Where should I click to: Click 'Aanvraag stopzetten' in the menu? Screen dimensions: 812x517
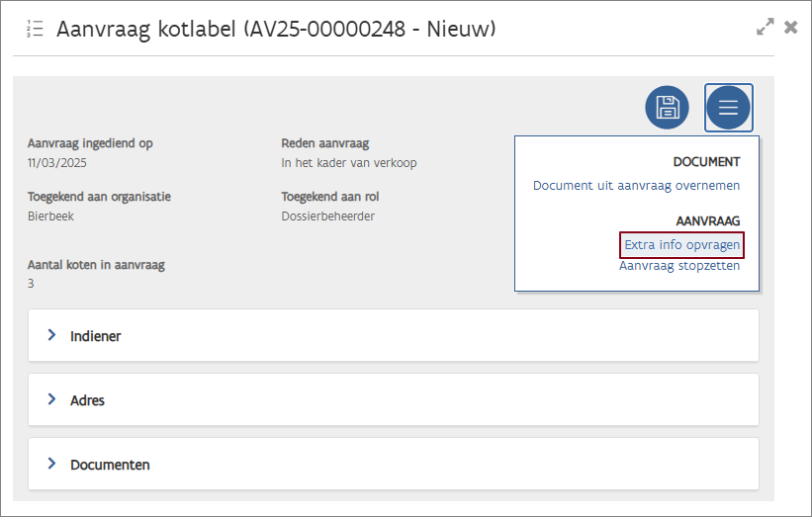click(x=679, y=266)
